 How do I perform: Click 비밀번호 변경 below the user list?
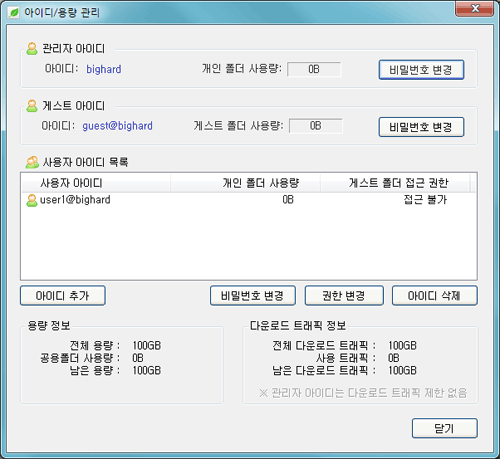pyautogui.click(x=253, y=295)
